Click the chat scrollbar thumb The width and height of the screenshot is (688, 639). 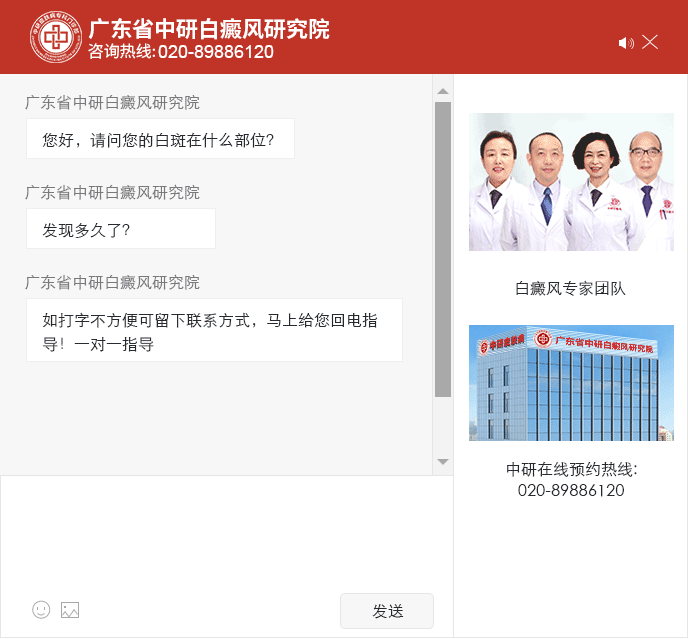443,249
